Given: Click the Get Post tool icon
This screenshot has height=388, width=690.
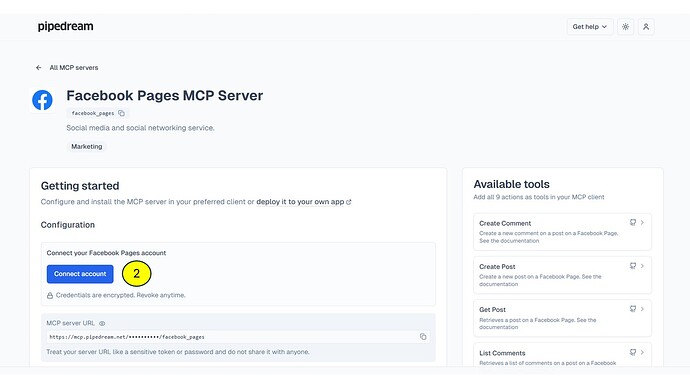Looking at the screenshot, I should click(x=633, y=309).
